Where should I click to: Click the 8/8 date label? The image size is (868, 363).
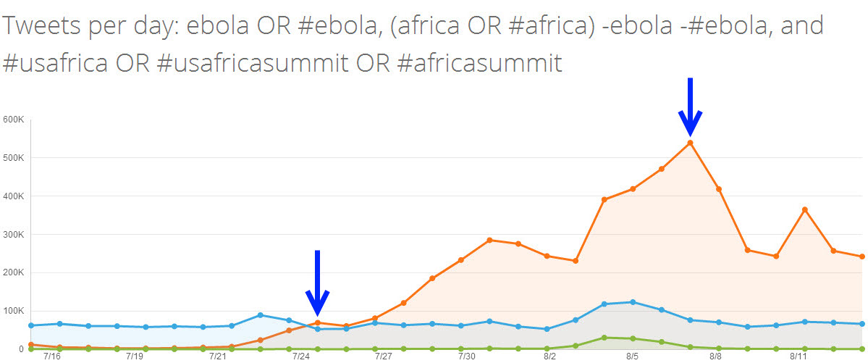[715, 356]
